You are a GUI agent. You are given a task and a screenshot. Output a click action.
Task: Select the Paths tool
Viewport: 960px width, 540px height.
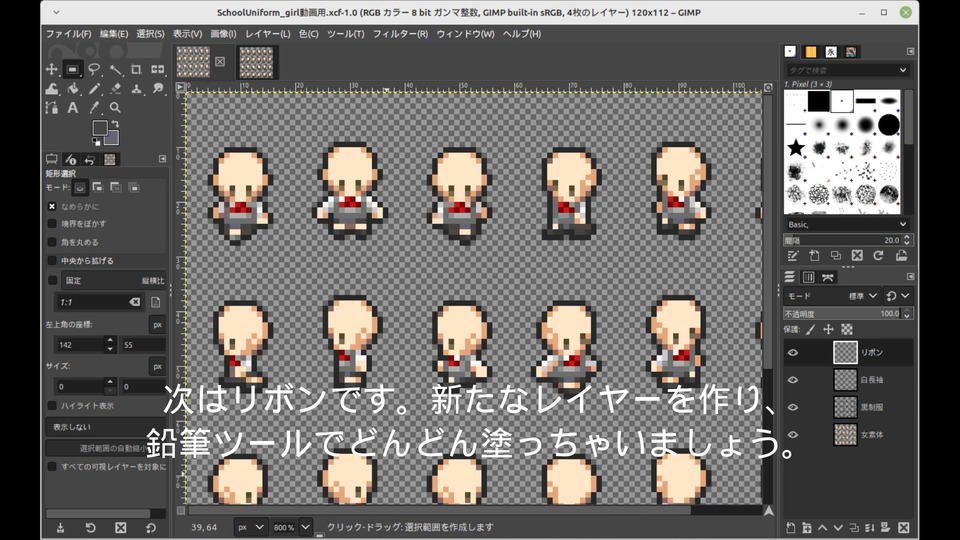click(x=51, y=108)
